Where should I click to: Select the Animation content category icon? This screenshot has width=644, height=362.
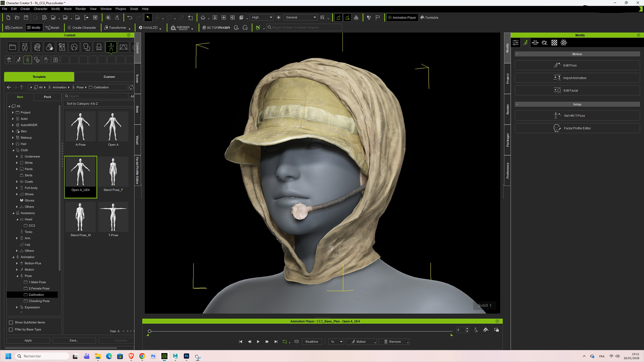(111, 47)
